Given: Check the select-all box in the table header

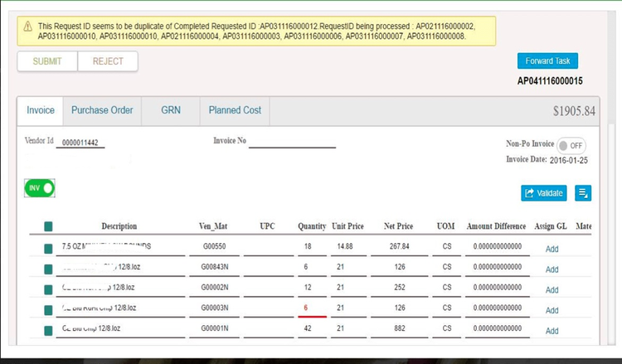Looking at the screenshot, I should [48, 226].
